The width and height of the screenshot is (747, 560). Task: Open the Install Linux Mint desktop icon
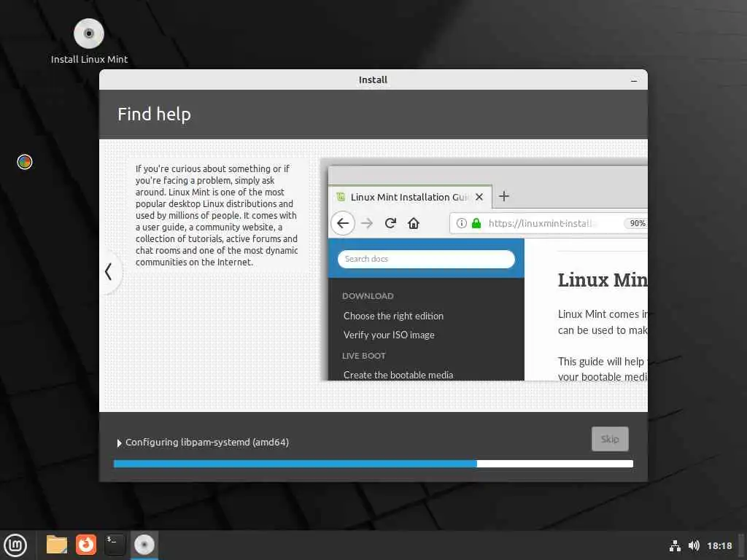(89, 42)
